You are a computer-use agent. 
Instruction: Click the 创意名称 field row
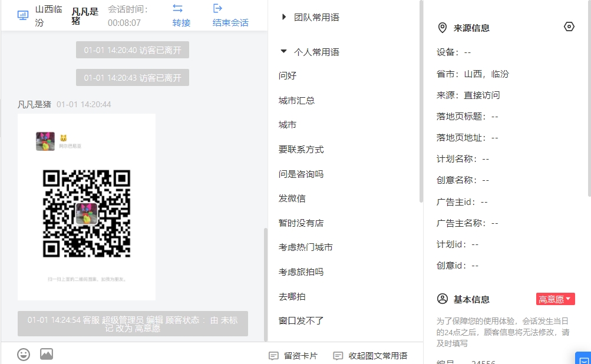463,180
